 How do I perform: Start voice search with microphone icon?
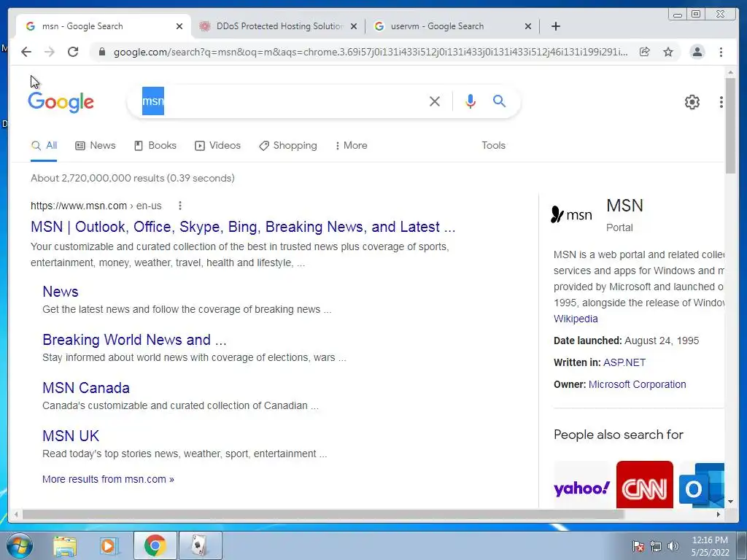click(471, 101)
